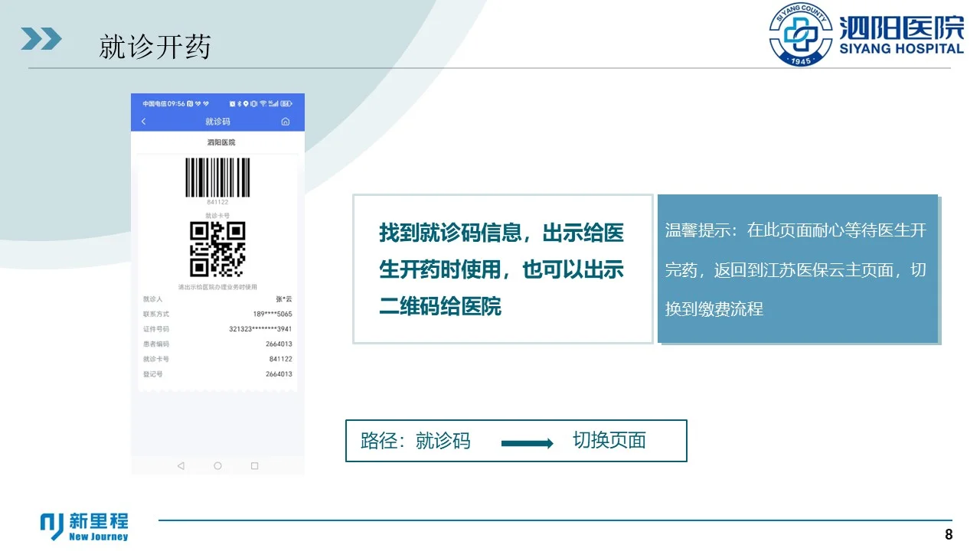Tap the battery indicator in the status bar
980x551 pixels.
(286, 104)
